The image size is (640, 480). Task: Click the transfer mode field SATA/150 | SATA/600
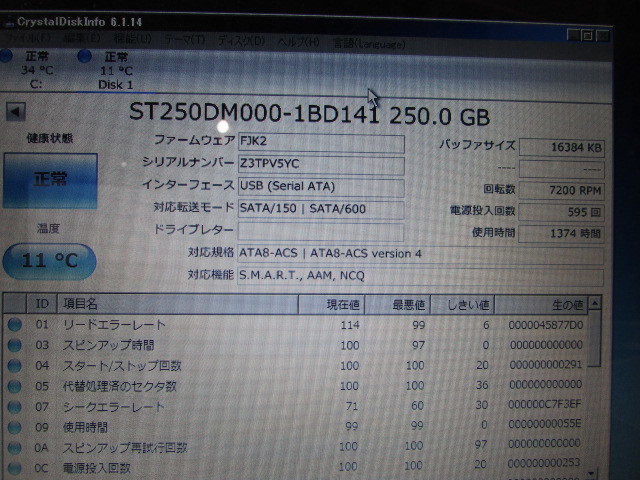[321, 209]
